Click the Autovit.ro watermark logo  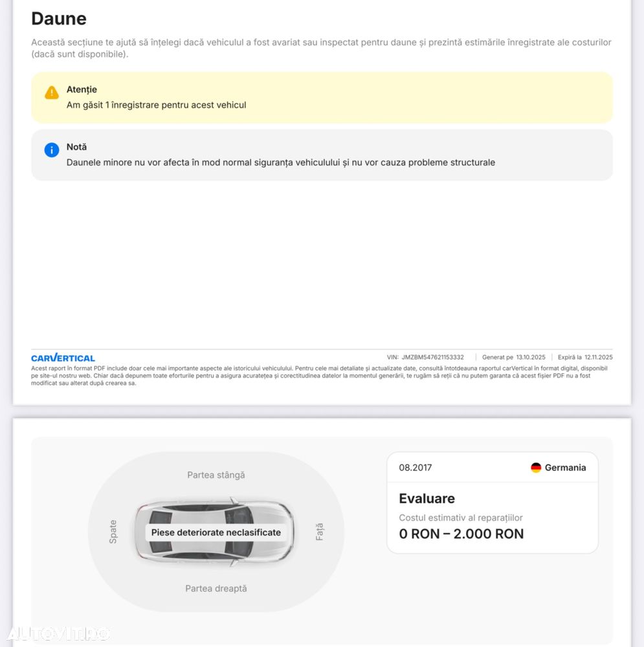57,633
